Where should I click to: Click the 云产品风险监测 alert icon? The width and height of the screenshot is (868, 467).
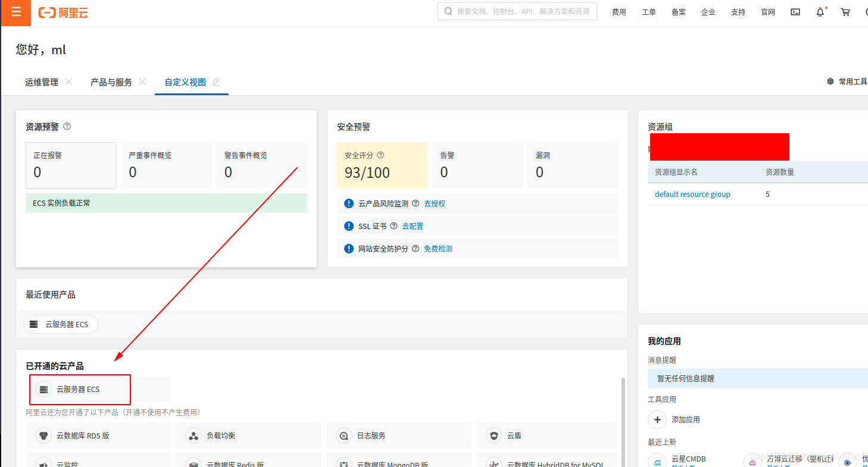point(349,203)
